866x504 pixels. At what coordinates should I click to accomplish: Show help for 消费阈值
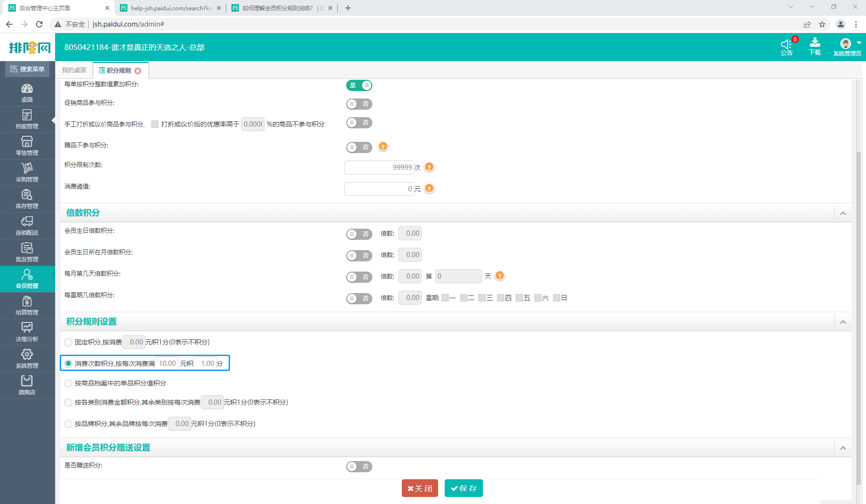[x=429, y=189]
